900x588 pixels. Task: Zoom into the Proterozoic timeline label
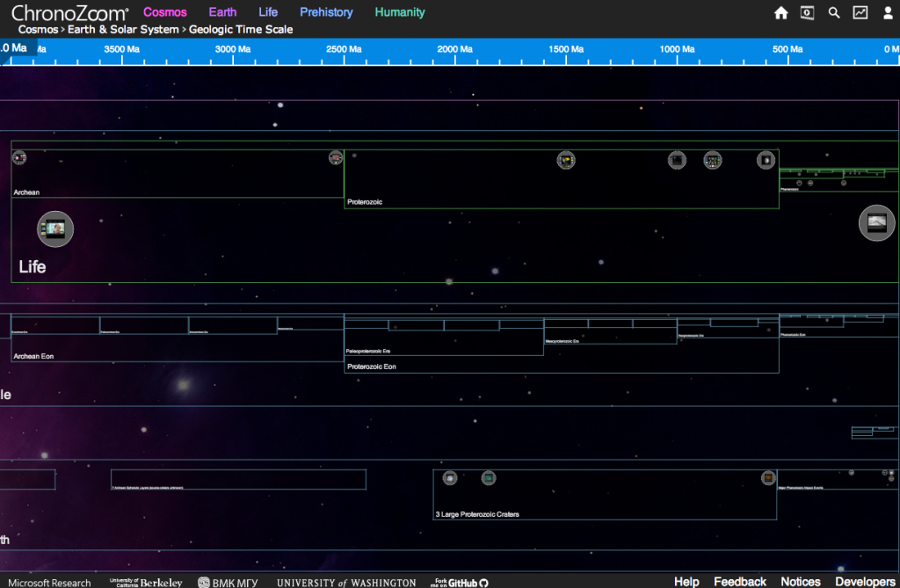[365, 202]
